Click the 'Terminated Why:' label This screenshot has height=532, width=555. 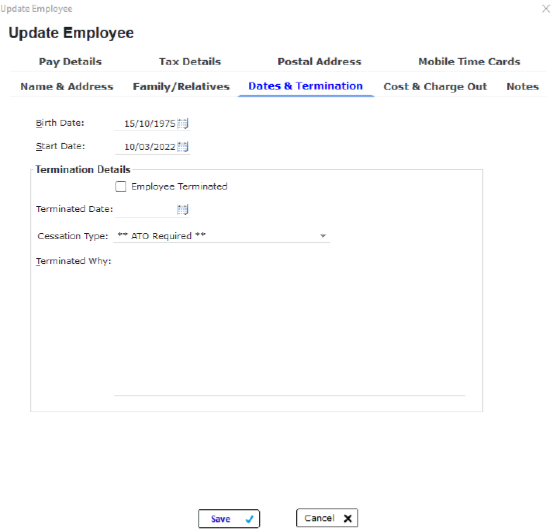(x=73, y=261)
